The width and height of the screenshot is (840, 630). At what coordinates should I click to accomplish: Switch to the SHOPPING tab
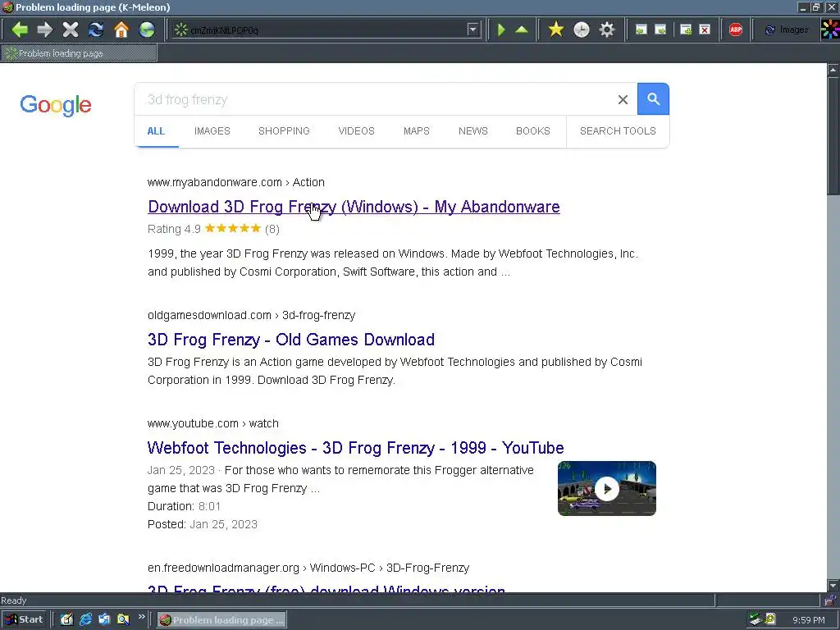(284, 131)
